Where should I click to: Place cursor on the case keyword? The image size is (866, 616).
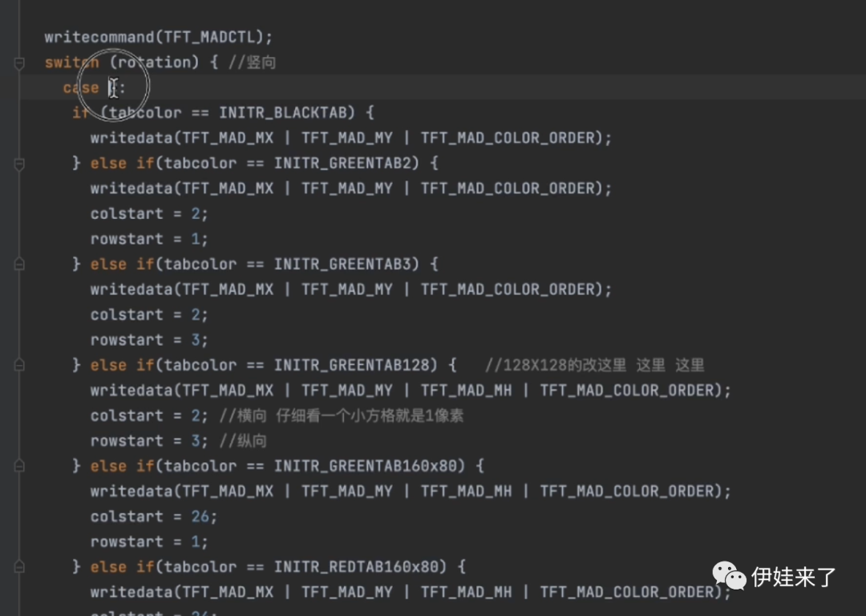coord(81,88)
